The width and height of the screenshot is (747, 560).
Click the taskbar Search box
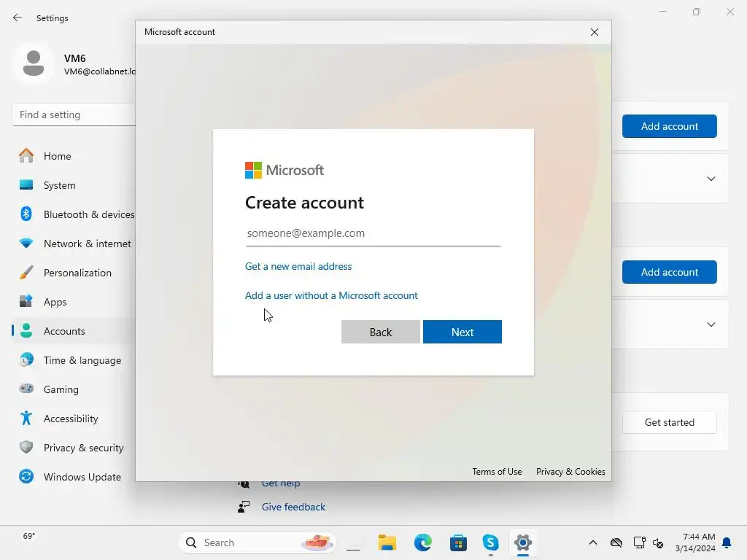258,542
